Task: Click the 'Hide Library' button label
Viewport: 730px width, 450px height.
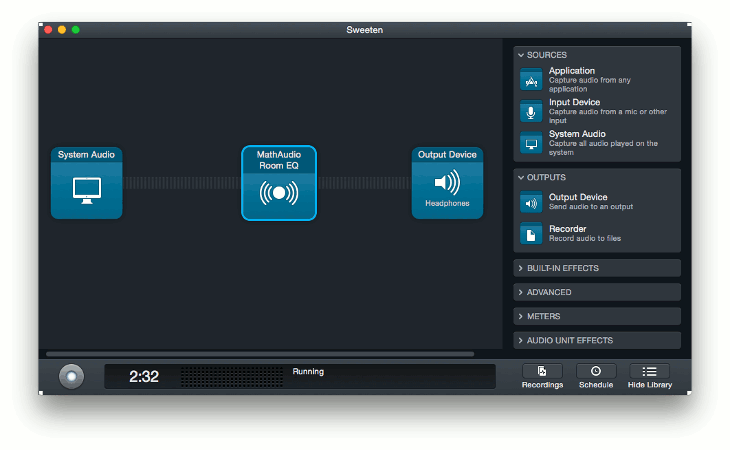Action: (650, 385)
